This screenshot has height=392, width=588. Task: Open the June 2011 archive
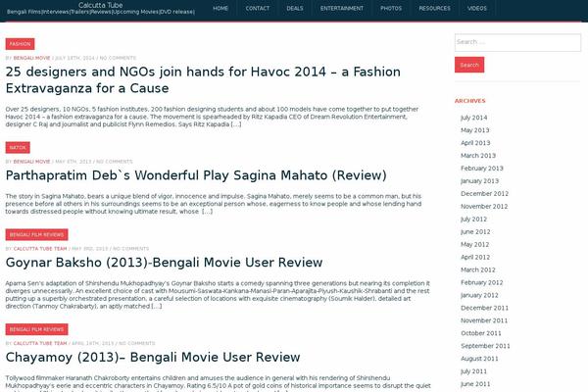point(475,384)
